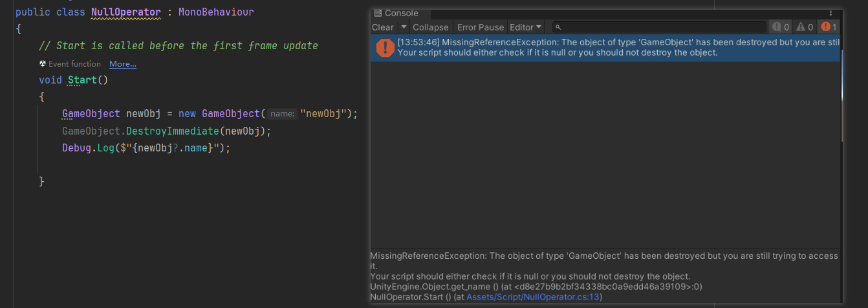Click UnityEngine.Object.get_name stack trace line
Image resolution: width=868 pixels, height=308 pixels.
coord(536,287)
